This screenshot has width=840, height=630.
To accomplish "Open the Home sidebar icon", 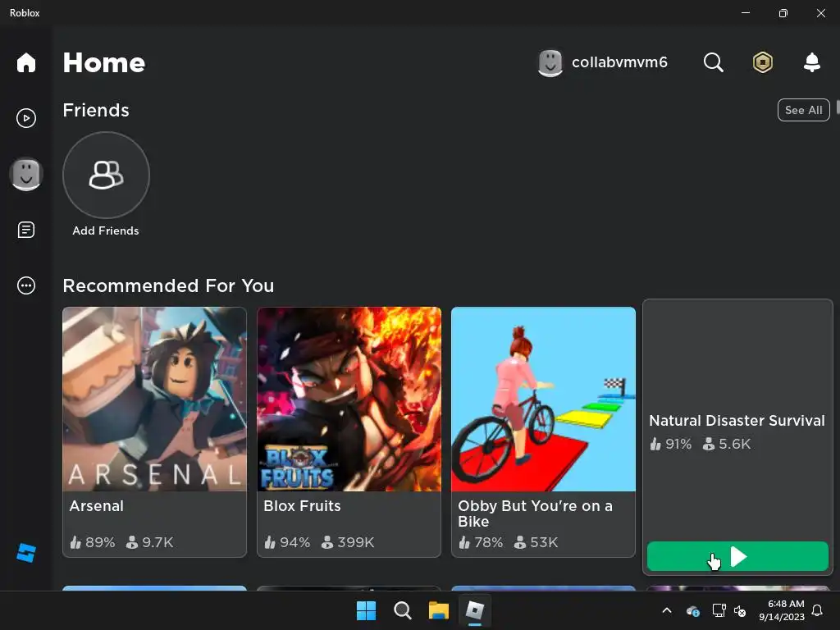I will (x=25, y=62).
